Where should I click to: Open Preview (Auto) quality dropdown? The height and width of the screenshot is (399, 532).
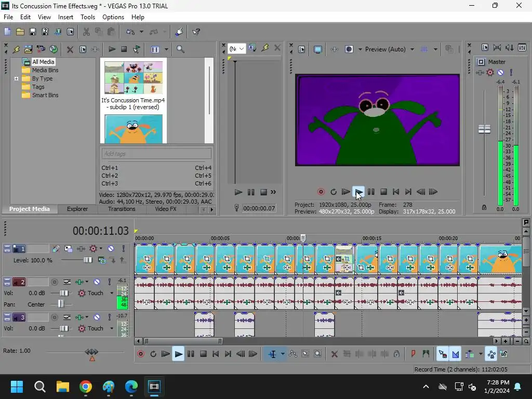click(x=412, y=49)
